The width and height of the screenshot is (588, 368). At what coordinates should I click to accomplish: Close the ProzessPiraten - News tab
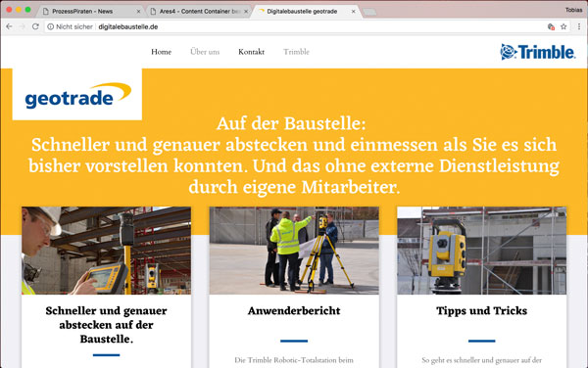coord(138,12)
